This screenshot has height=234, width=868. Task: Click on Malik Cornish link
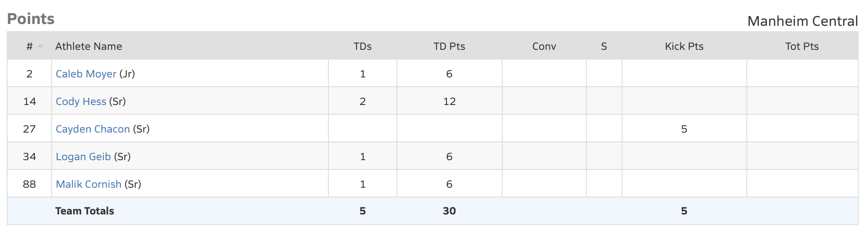click(x=88, y=184)
